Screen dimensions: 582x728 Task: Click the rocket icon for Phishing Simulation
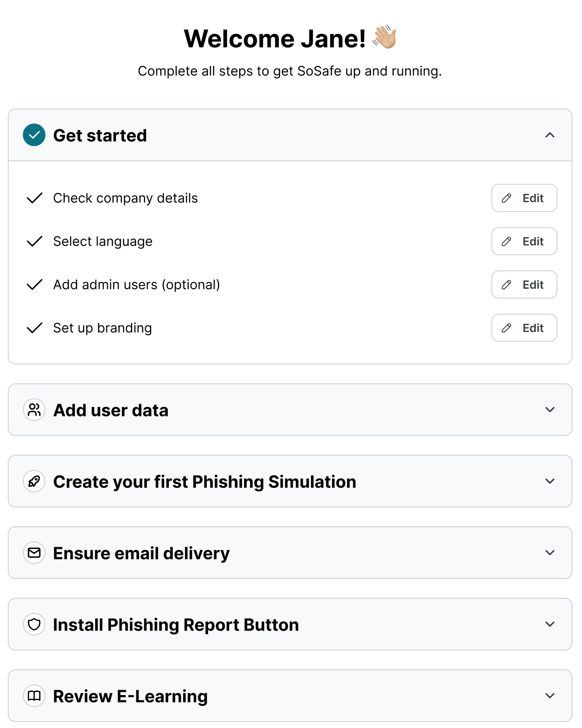34,481
